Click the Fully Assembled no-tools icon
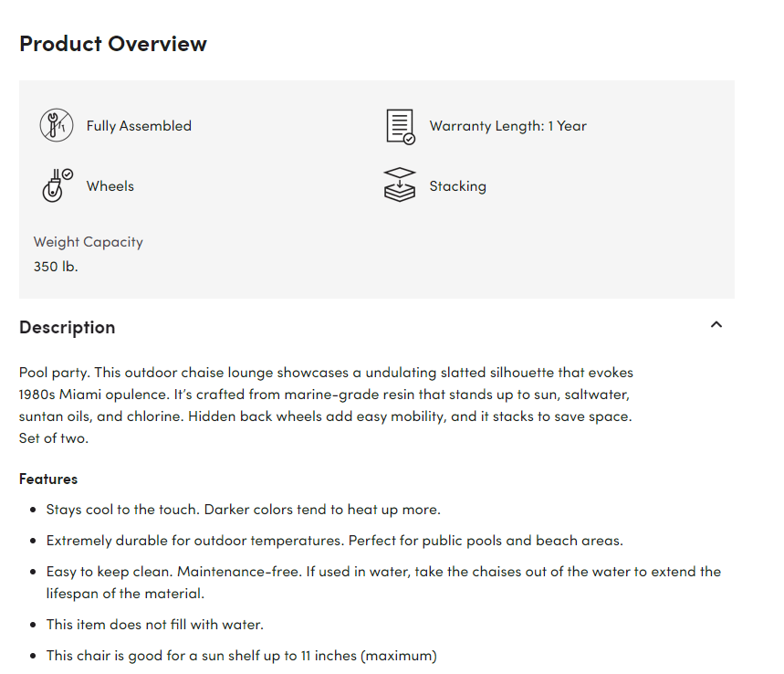Viewport: 784px width, 674px height. click(x=57, y=125)
